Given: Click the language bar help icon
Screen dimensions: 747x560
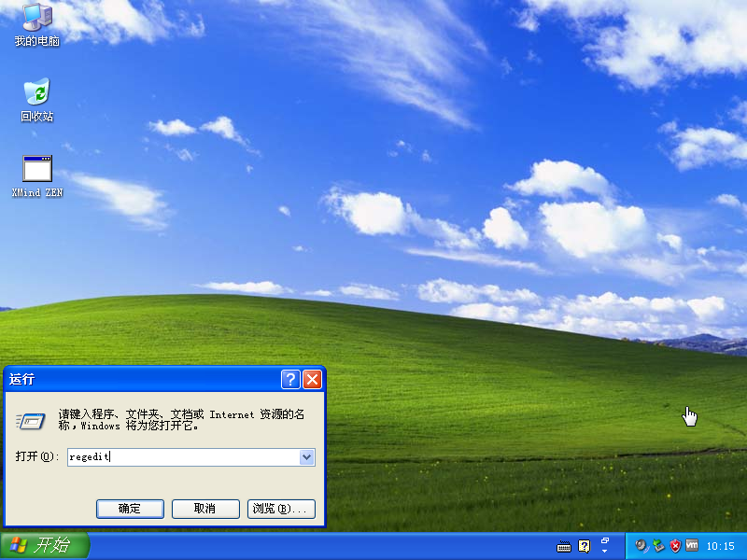Looking at the screenshot, I should click(585, 546).
